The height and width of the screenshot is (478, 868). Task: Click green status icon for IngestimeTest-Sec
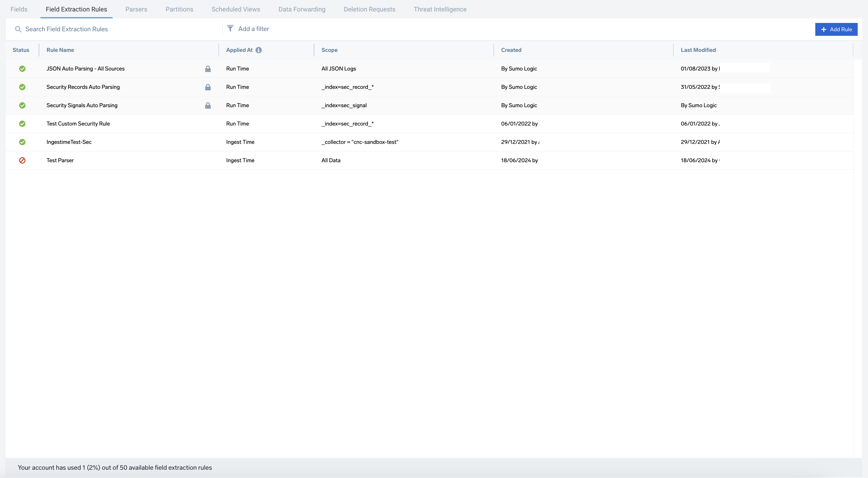click(22, 142)
